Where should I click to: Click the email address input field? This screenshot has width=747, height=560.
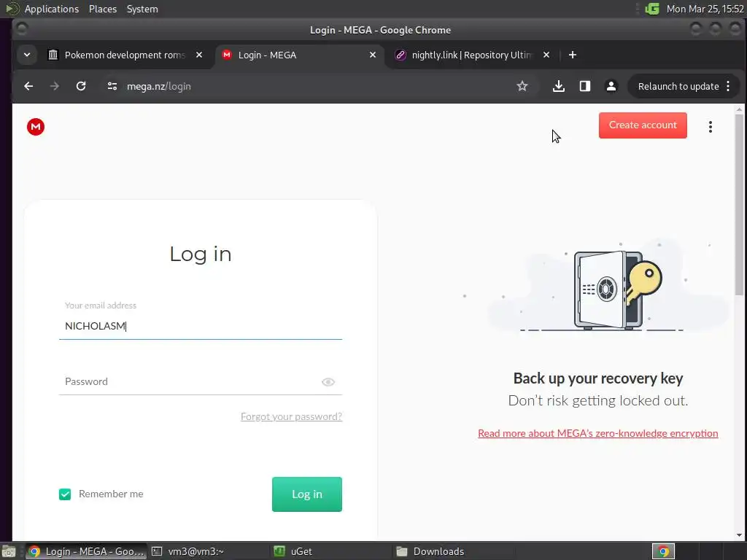[201, 326]
